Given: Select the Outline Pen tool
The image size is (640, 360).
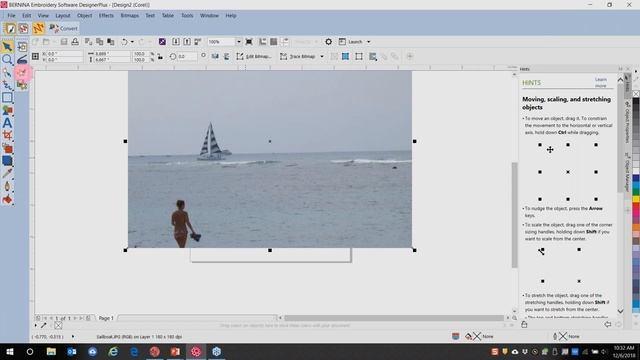Looking at the screenshot, I should click(x=7, y=187).
